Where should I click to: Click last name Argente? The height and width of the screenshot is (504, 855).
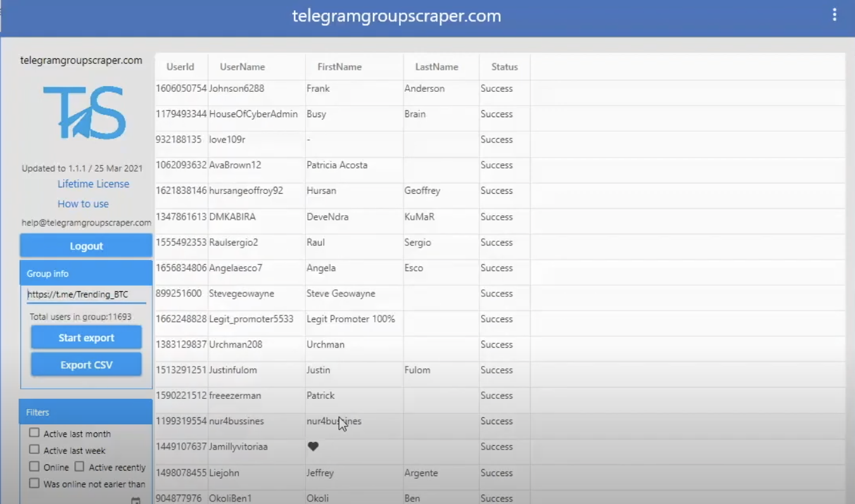pyautogui.click(x=421, y=473)
